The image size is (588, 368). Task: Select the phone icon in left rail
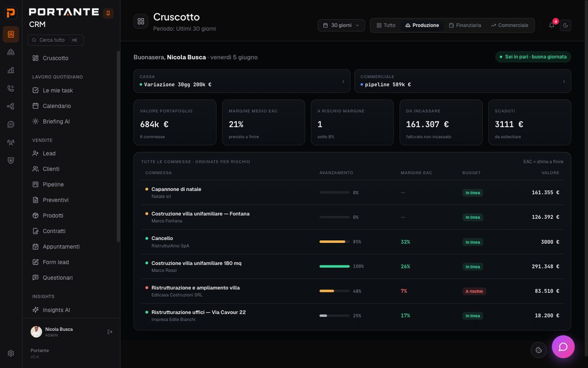click(x=11, y=88)
